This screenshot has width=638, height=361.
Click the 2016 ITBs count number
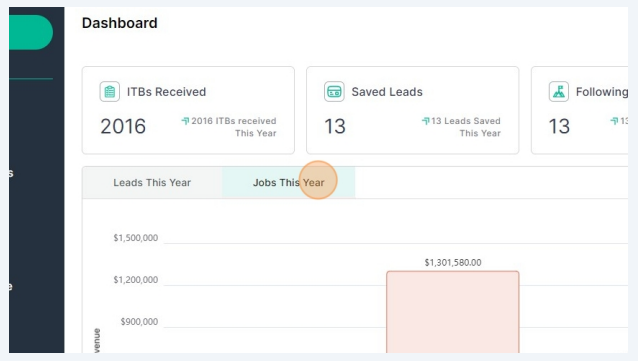pyautogui.click(x=123, y=126)
